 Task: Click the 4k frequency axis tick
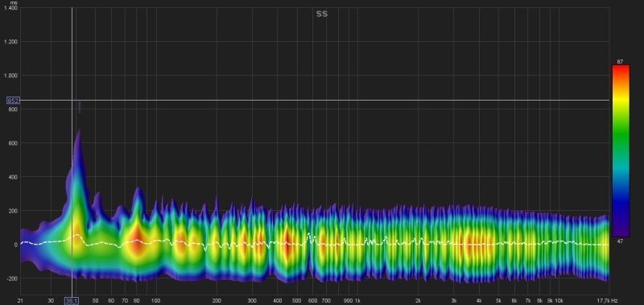[x=479, y=301]
